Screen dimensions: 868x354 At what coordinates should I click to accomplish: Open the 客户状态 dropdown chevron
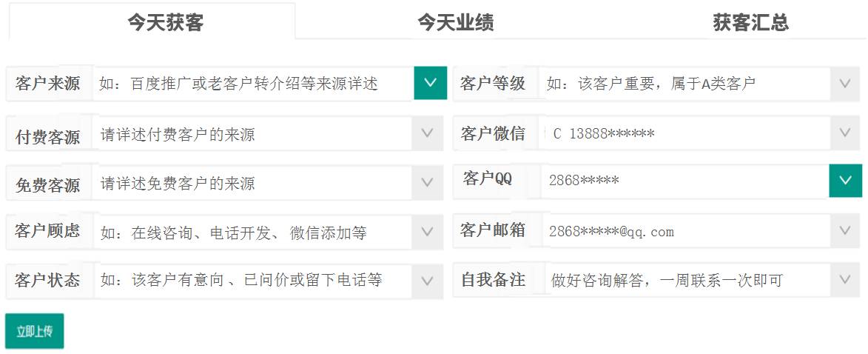427,281
